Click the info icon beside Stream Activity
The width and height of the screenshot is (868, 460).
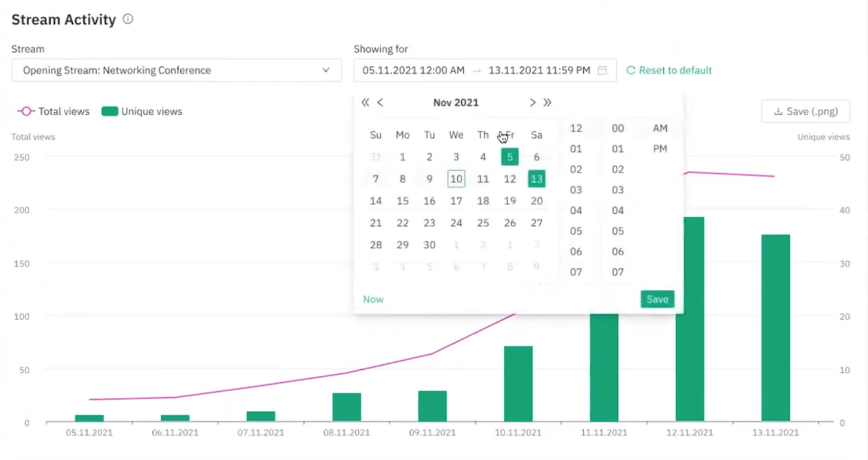tap(128, 19)
